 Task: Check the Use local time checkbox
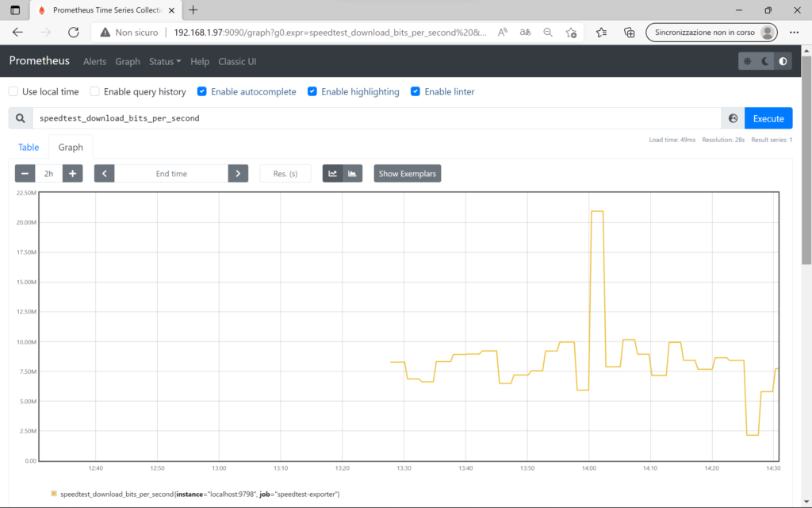point(13,91)
